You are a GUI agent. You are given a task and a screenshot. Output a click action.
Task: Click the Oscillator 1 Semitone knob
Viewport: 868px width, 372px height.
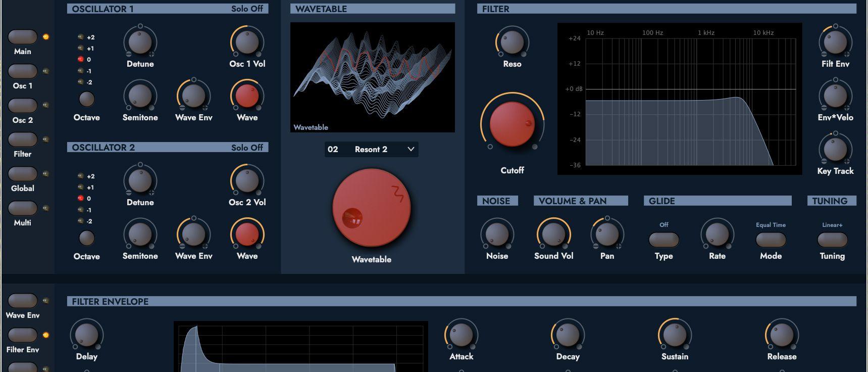pos(140,96)
